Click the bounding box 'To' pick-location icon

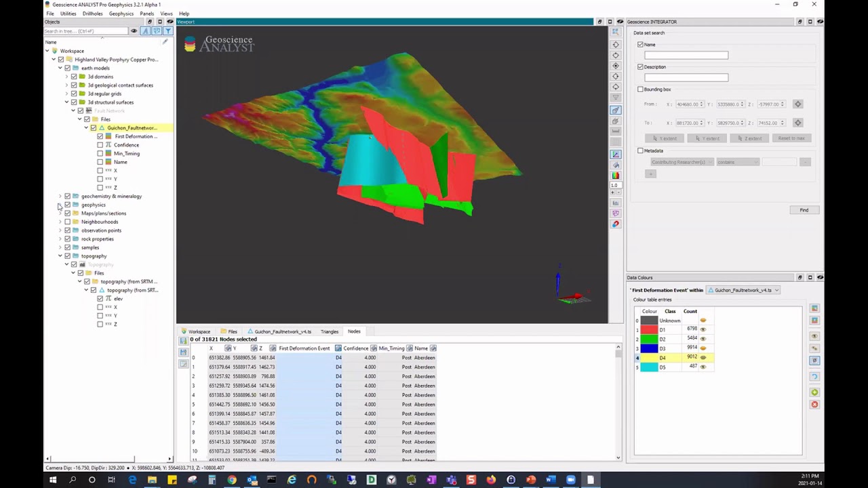coord(797,123)
